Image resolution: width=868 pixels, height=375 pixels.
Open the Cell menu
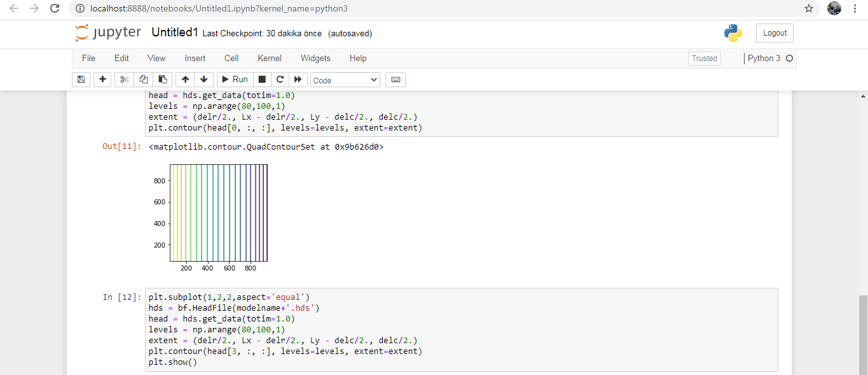231,58
